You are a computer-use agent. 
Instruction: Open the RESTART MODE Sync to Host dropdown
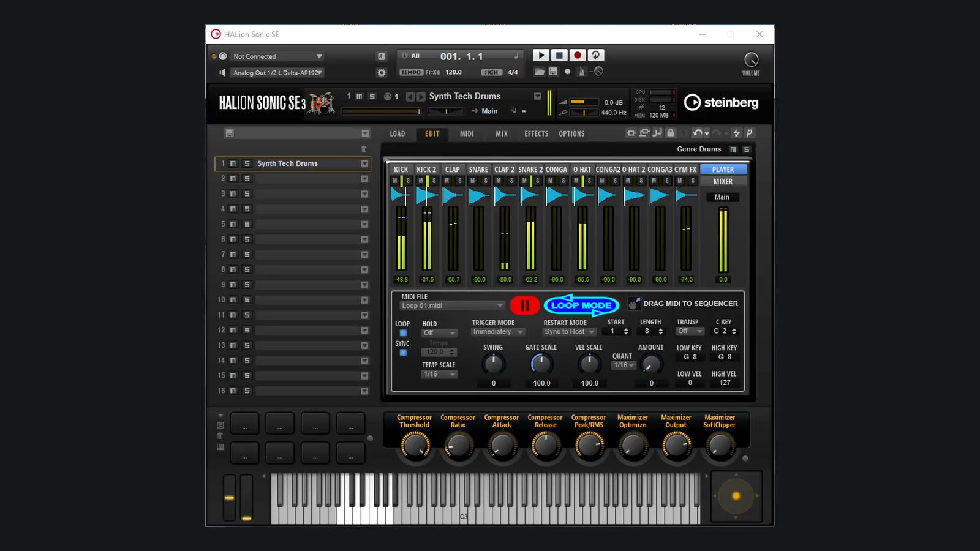coord(570,332)
